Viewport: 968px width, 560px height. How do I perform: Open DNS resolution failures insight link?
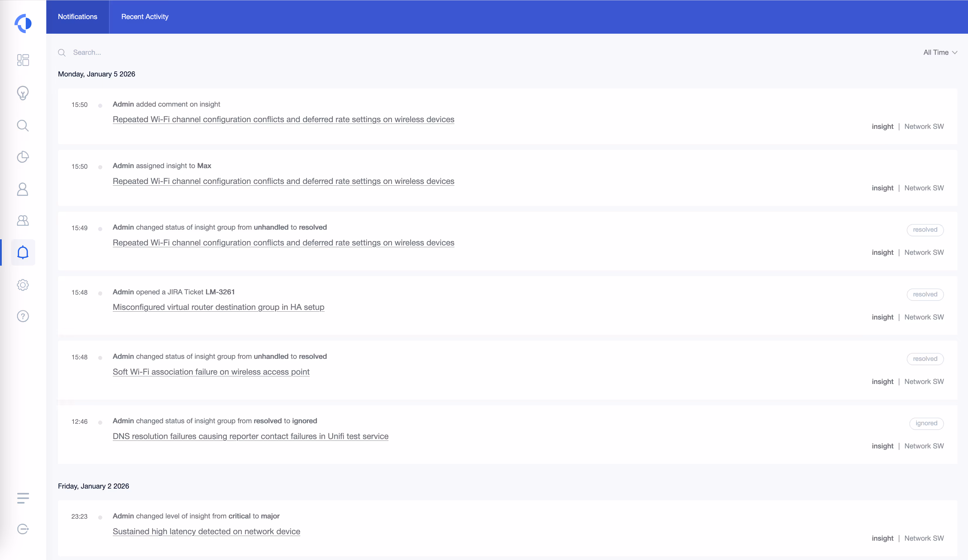[250, 436]
